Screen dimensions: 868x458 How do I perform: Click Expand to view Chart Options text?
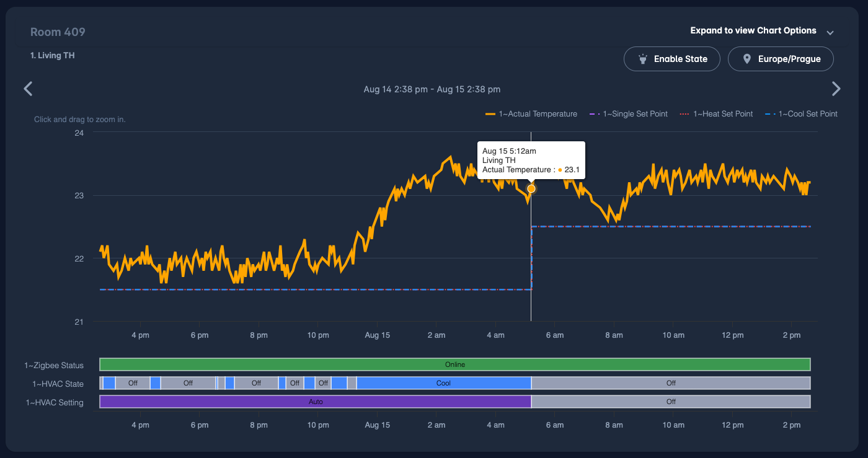(753, 31)
